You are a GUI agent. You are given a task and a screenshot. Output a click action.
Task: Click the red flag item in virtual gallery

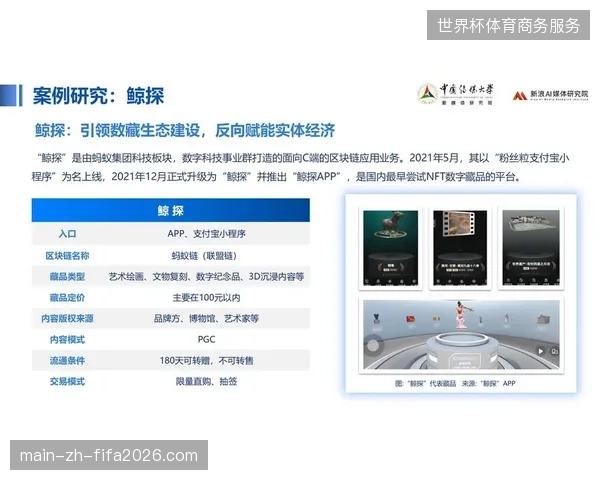(x=411, y=319)
